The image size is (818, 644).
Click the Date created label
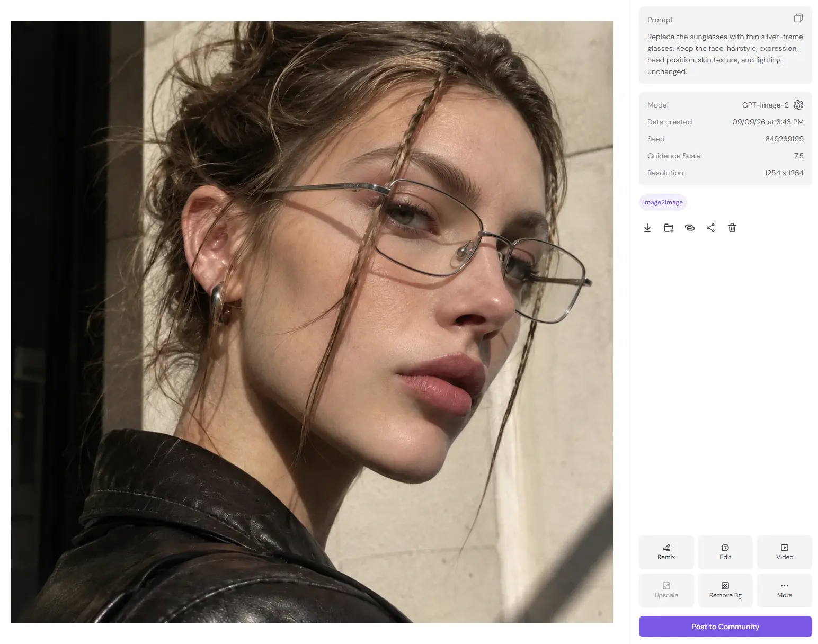click(670, 122)
